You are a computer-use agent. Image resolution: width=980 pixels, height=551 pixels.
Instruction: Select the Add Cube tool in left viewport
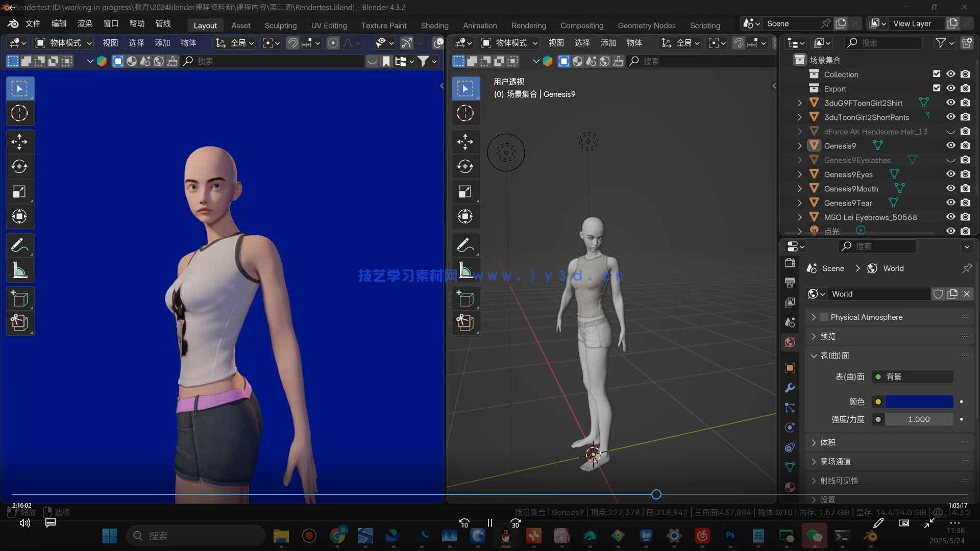(19, 298)
